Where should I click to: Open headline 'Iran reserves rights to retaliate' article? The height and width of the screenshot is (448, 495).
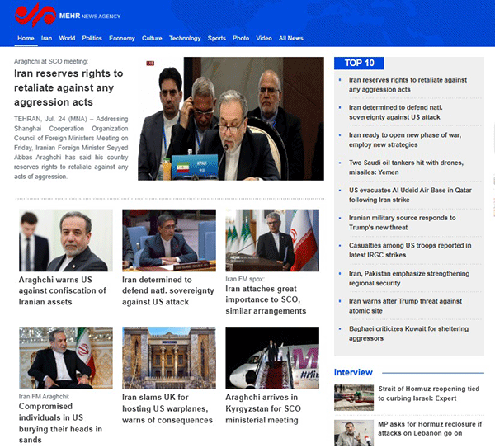68,87
